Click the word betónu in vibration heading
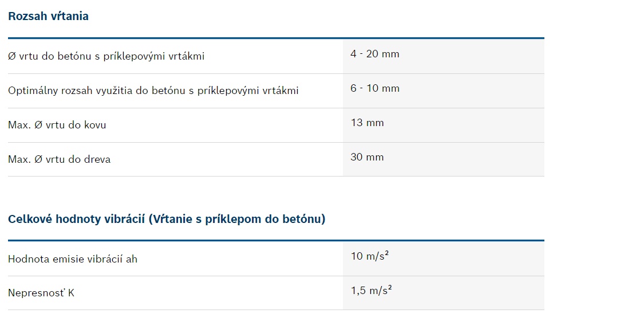 point(301,219)
